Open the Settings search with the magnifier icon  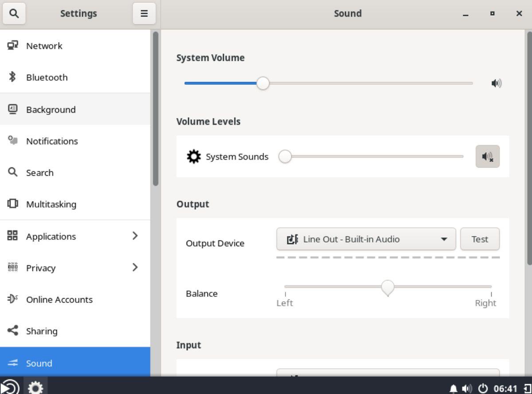(14, 13)
